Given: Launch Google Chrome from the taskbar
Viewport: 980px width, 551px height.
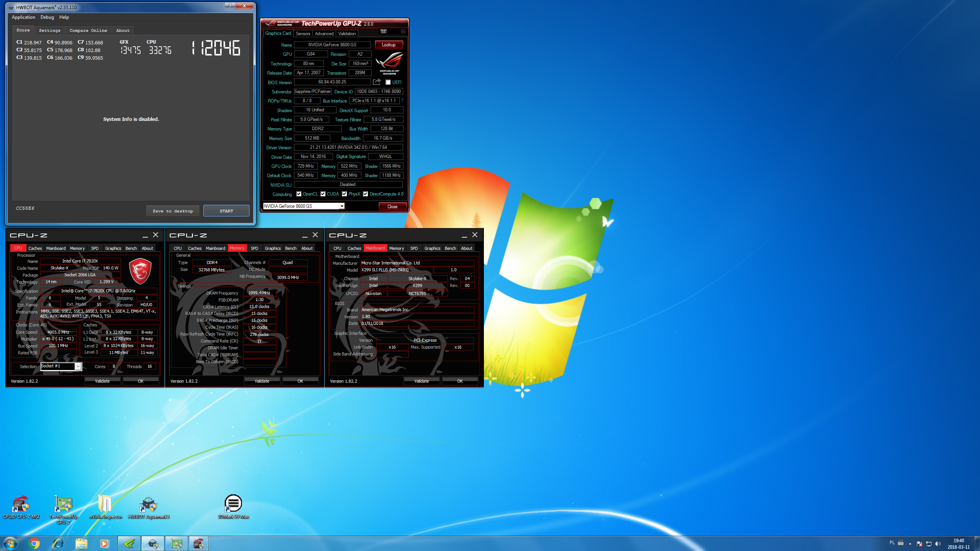Looking at the screenshot, I should [34, 543].
